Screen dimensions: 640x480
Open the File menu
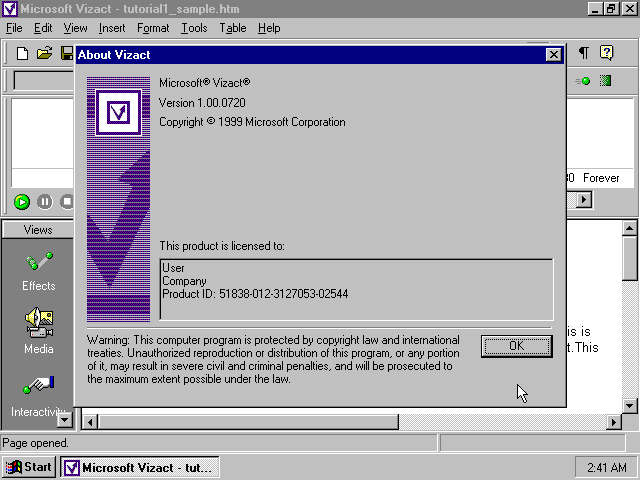[14, 28]
